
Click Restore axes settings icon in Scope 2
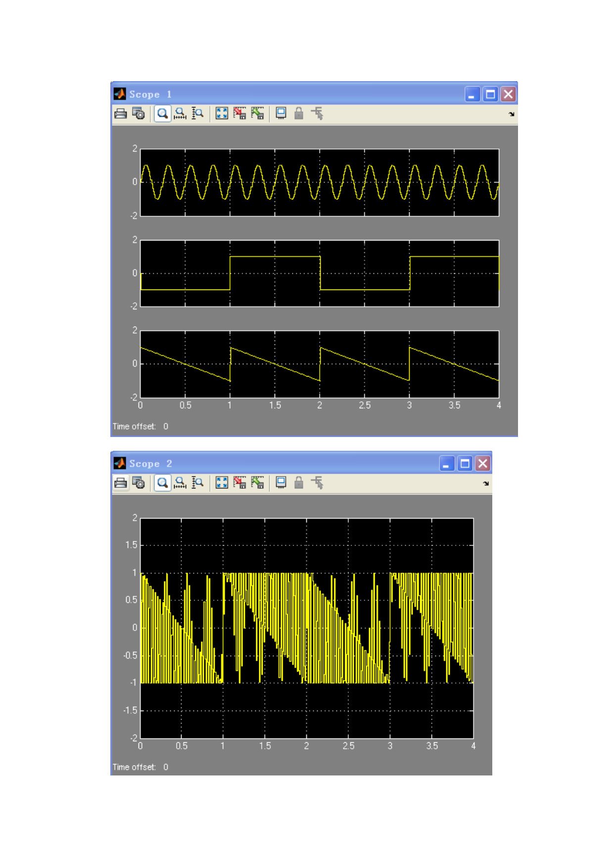pos(257,483)
